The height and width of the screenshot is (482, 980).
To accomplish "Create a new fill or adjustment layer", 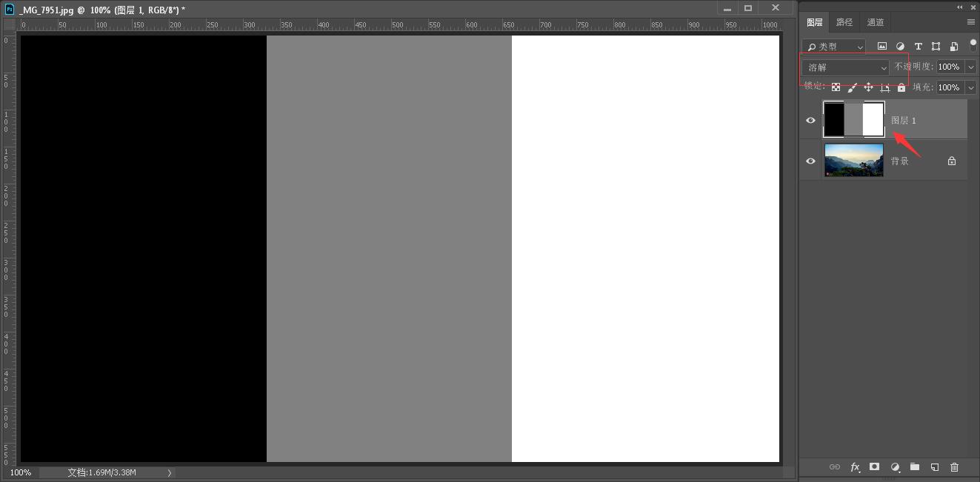I will click(x=895, y=467).
